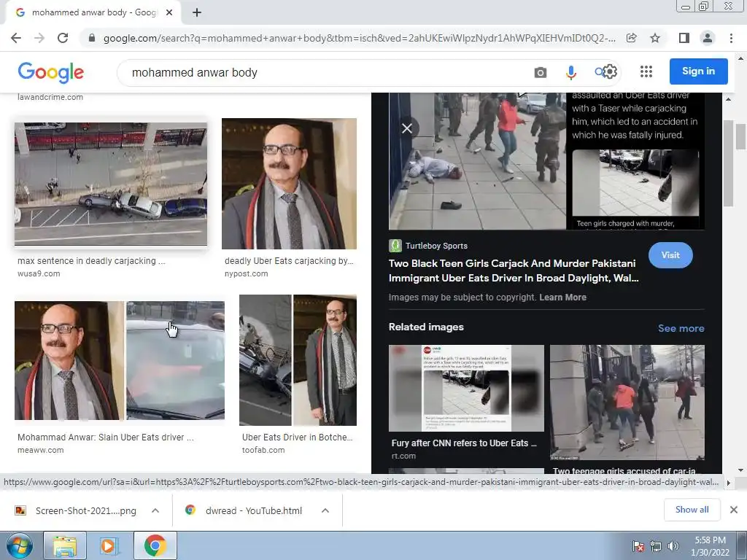Open the Windows Start button

click(x=19, y=545)
